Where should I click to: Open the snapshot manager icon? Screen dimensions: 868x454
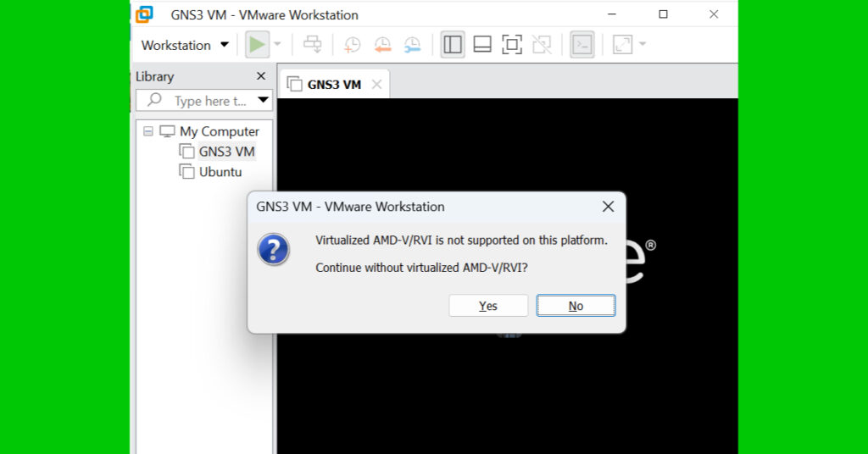click(413, 45)
